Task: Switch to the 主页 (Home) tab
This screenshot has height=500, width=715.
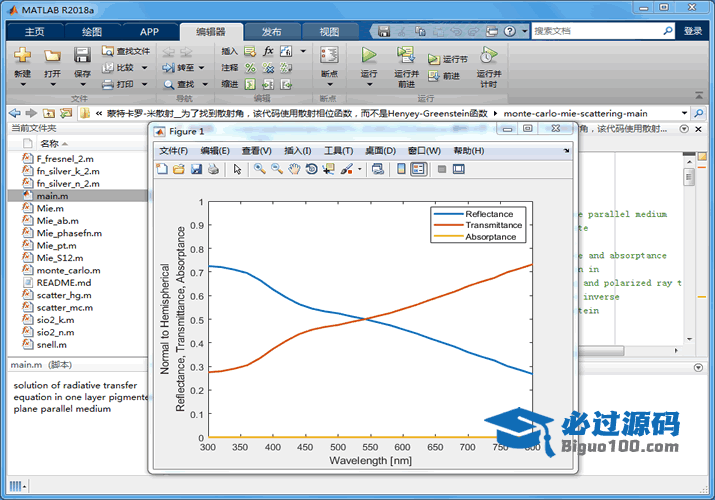Action: tap(34, 31)
